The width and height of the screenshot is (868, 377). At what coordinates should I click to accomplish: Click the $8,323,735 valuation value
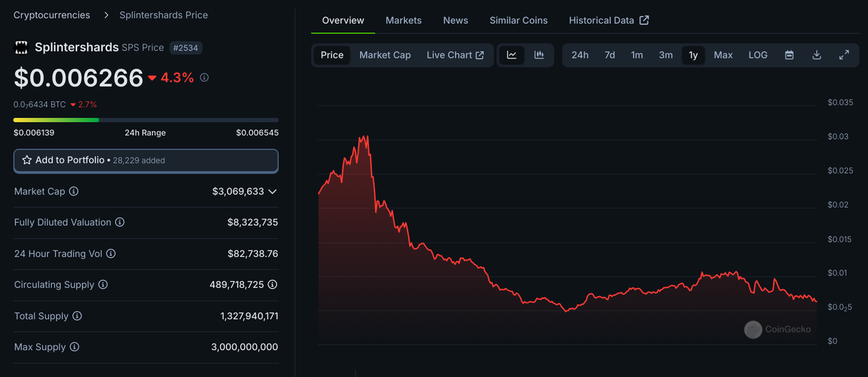pos(253,222)
